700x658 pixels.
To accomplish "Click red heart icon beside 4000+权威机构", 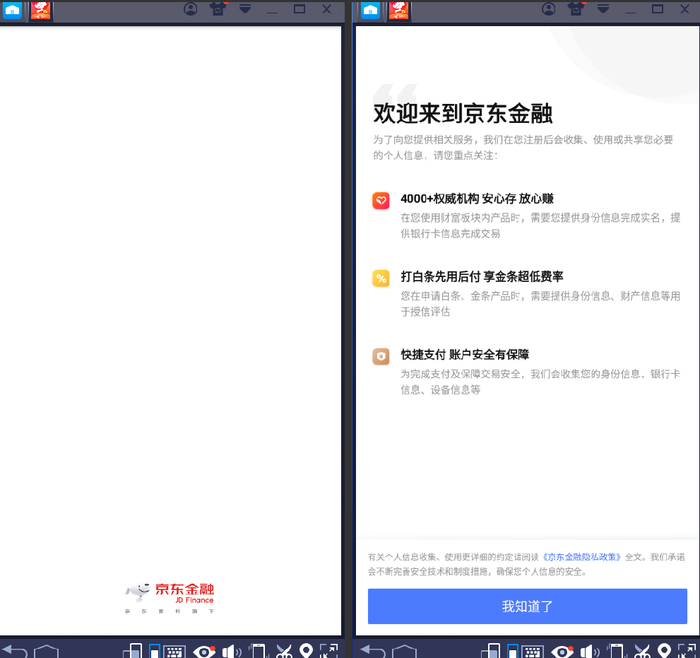I will [x=381, y=200].
